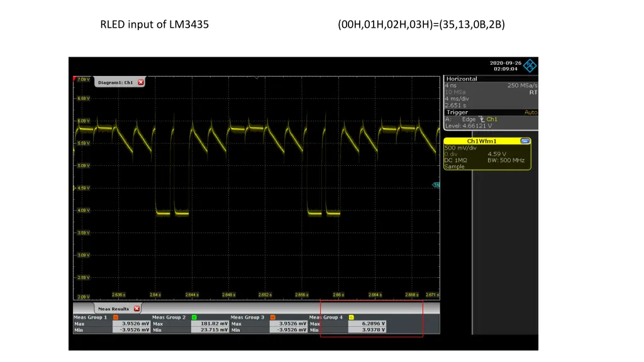Click the 2.651 s horizontal position value

[455, 106]
